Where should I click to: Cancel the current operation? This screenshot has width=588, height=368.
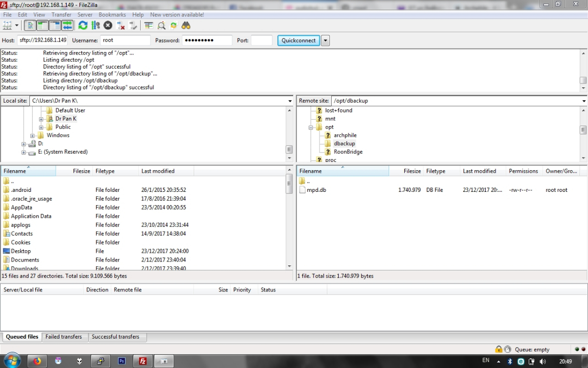[x=108, y=25]
